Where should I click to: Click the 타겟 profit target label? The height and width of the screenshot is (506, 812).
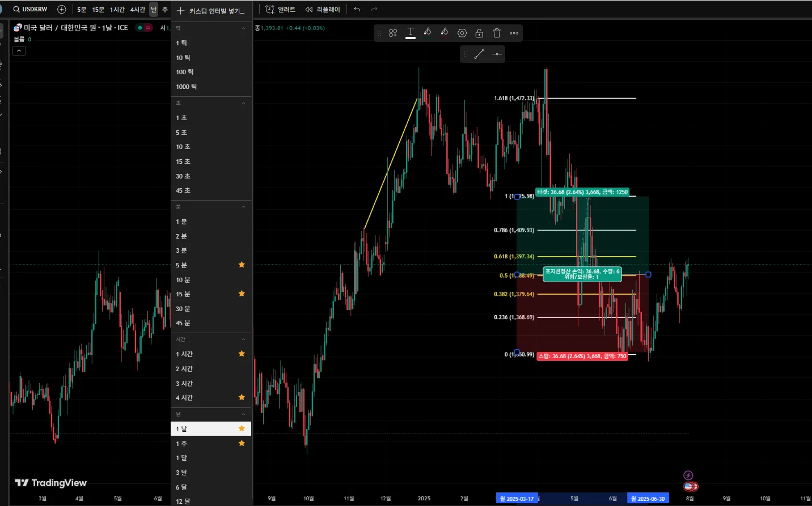coord(582,192)
